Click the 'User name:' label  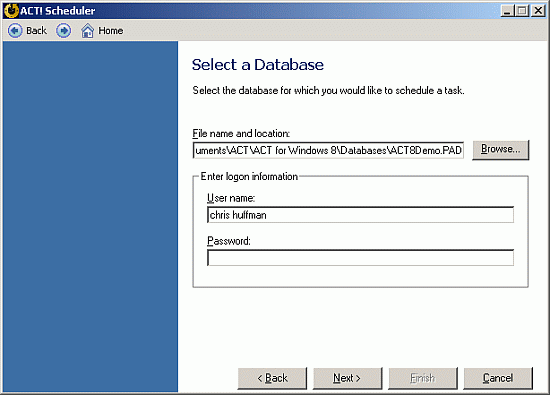pyautogui.click(x=231, y=198)
